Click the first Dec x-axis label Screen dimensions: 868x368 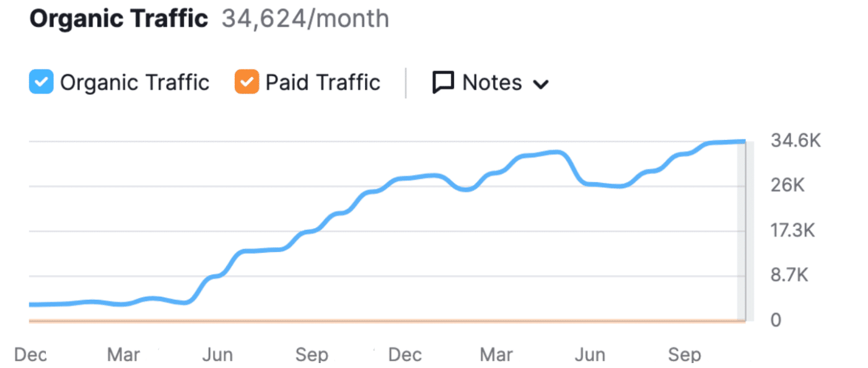30,354
